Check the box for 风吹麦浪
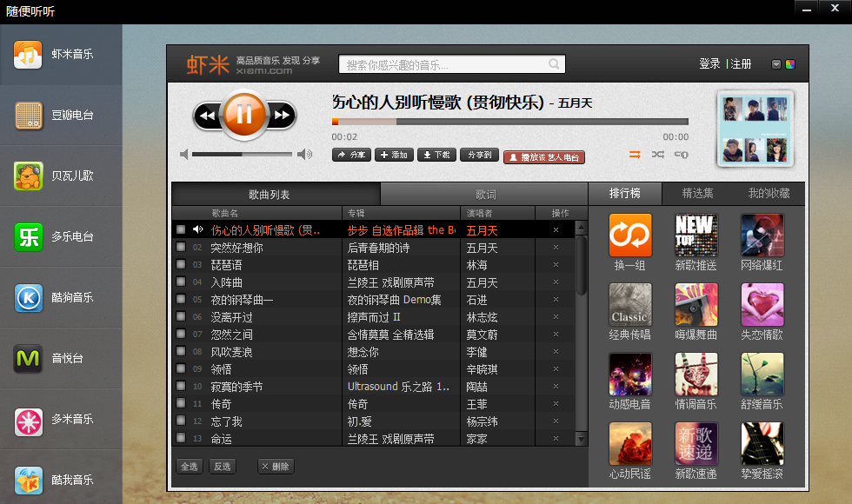Screen dimensions: 852x504 point(181,351)
